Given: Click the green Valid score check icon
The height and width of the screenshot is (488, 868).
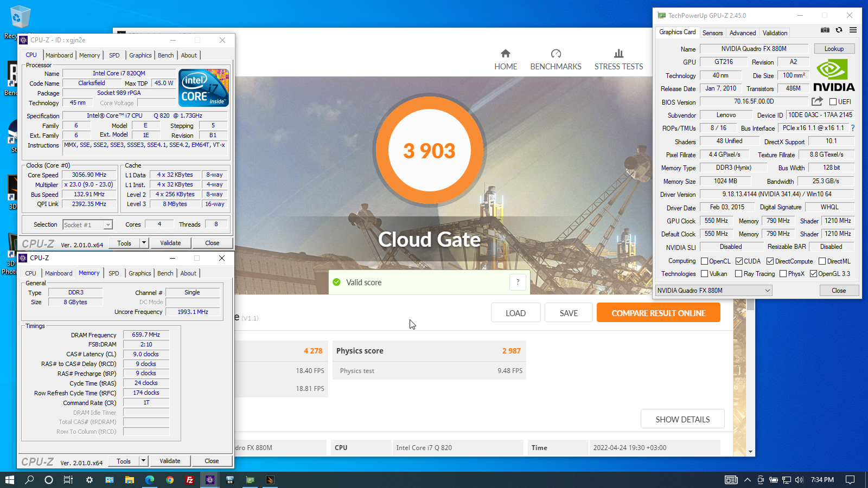Looking at the screenshot, I should coord(336,282).
